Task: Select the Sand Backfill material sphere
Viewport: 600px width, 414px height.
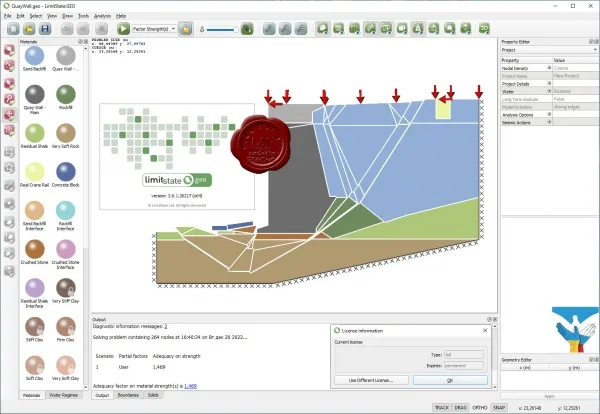Action: (34, 56)
